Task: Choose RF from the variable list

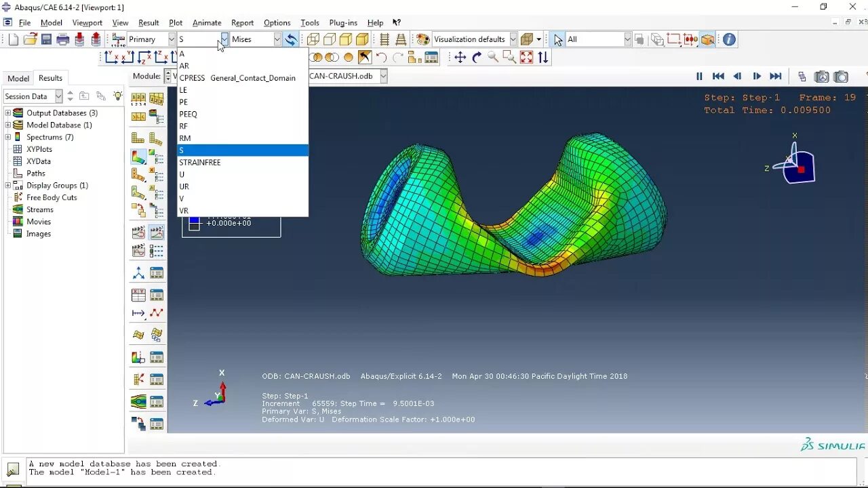Action: 243,126
